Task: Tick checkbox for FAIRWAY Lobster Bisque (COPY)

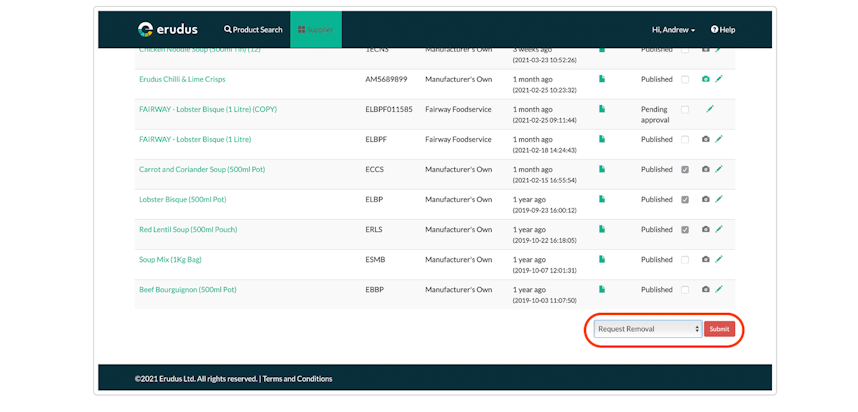Action: point(685,109)
